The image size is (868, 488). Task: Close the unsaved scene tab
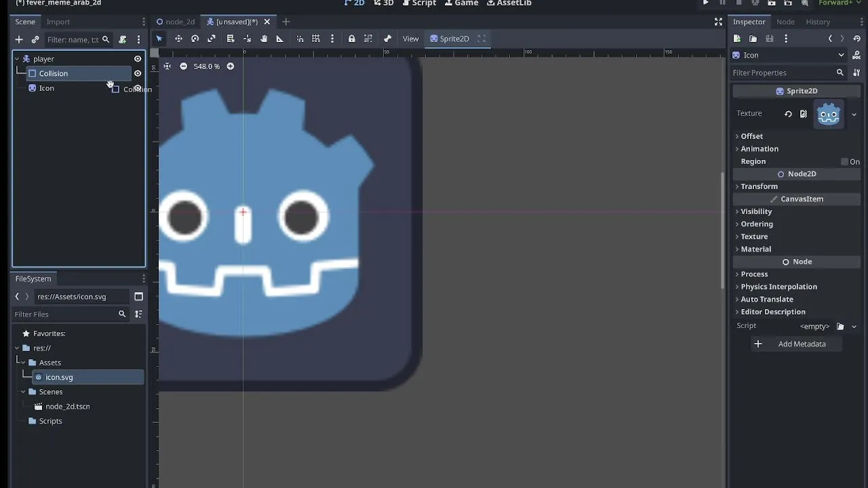[x=267, y=22]
